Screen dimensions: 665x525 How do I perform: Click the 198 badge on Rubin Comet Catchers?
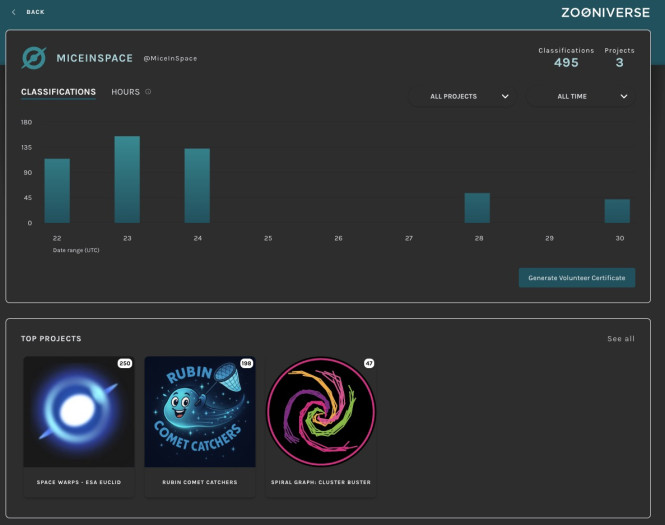pyautogui.click(x=246, y=363)
